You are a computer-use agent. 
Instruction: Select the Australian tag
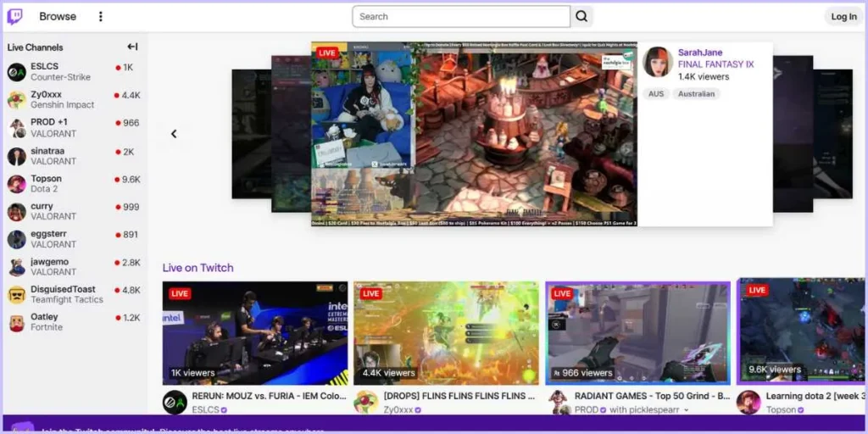pos(696,94)
